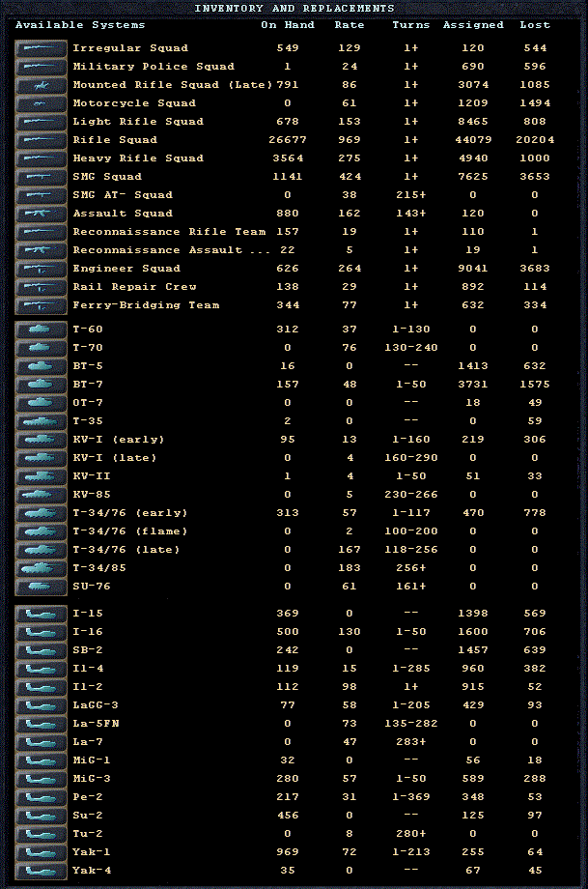Click the BT-5 row name
Screen dimensions: 588x889
tap(88, 366)
